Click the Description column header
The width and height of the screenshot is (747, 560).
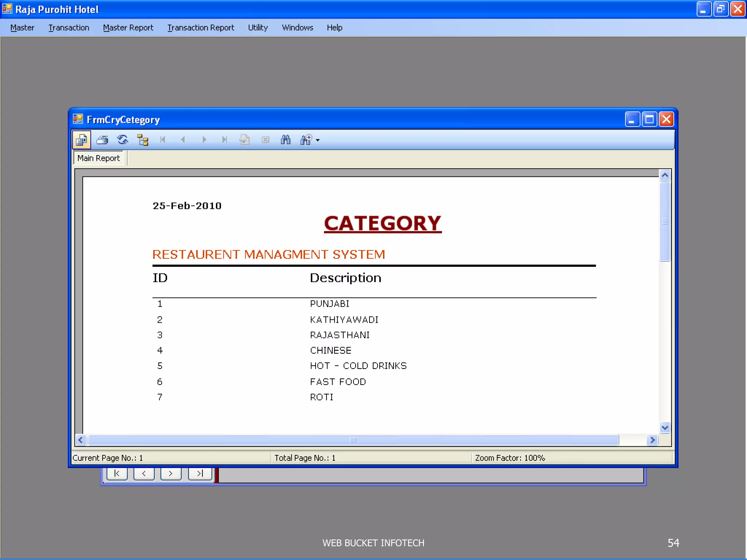coord(345,278)
